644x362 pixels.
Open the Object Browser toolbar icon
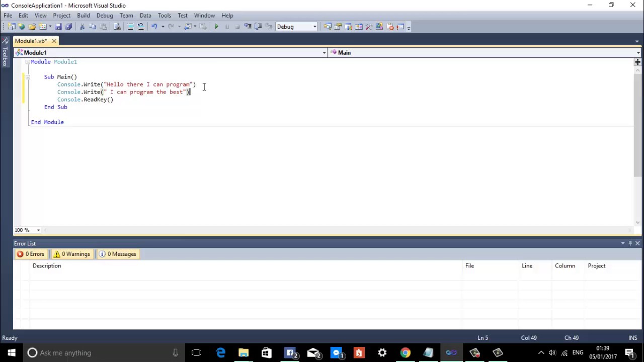pos(358,27)
